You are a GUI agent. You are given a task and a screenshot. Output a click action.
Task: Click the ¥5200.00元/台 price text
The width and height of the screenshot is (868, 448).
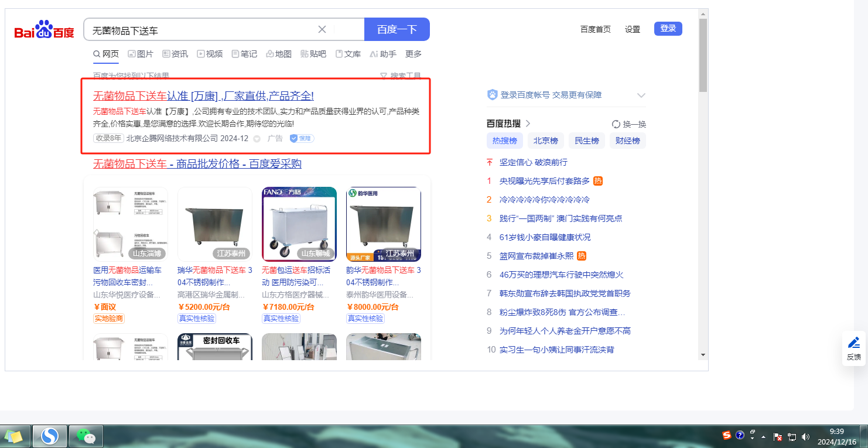point(204,307)
